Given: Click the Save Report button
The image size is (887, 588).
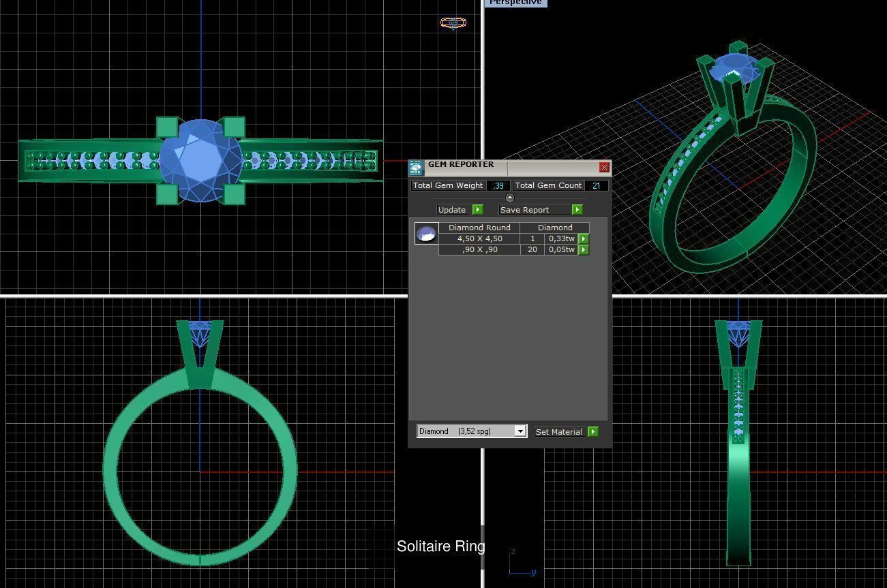Looking at the screenshot, I should click(x=535, y=210).
